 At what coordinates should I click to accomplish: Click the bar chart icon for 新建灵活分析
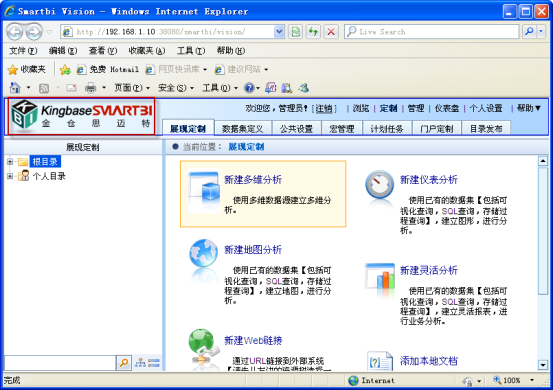pos(379,276)
